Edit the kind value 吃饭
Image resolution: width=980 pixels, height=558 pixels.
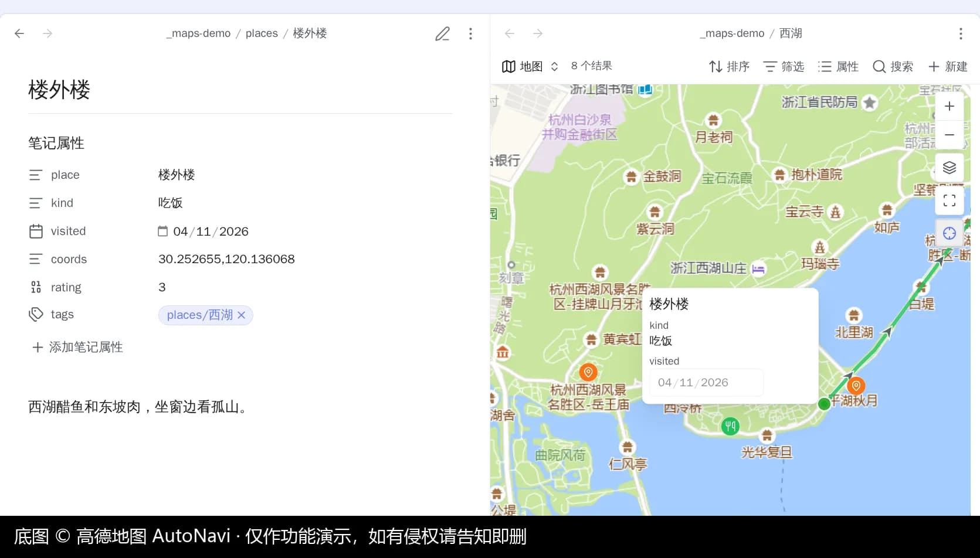(170, 203)
